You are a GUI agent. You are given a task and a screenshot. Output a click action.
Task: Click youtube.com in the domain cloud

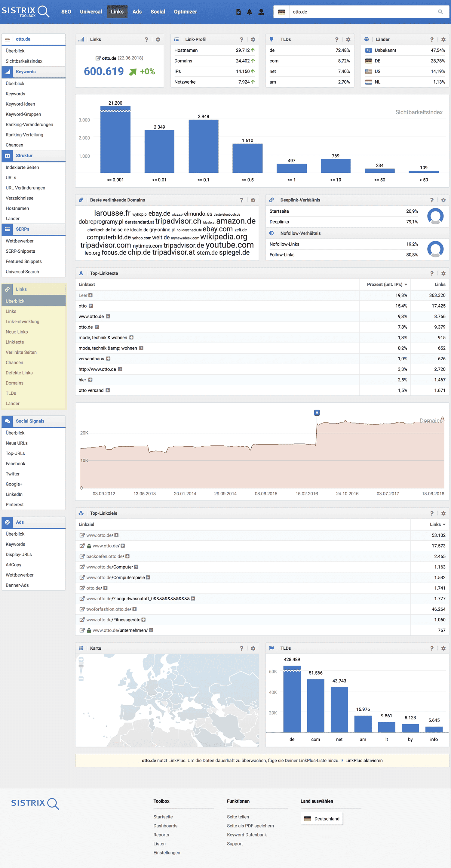(x=230, y=245)
